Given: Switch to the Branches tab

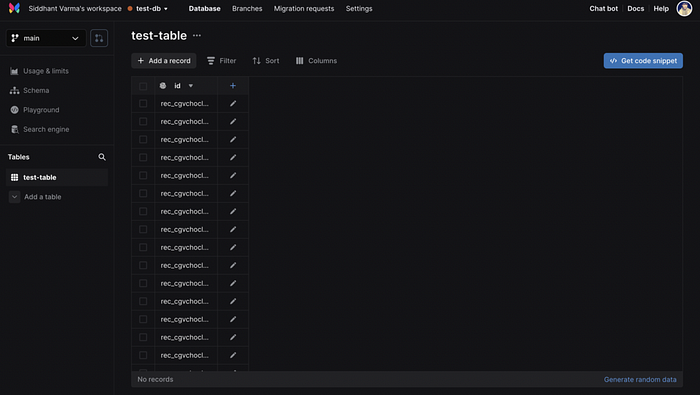Looking at the screenshot, I should click(x=247, y=8).
